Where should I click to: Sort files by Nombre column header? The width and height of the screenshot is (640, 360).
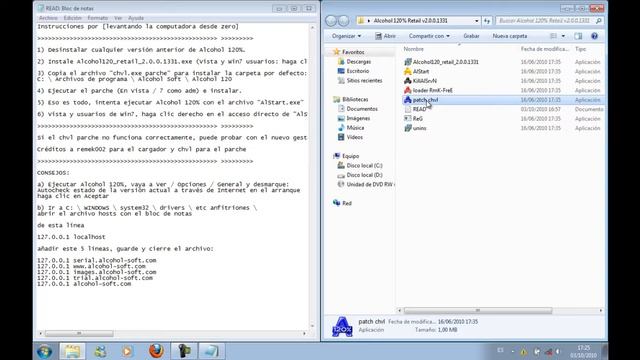(413, 49)
